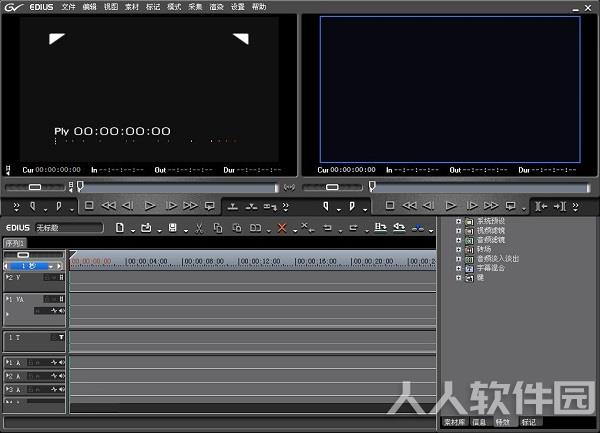Click the Save Project floppy disk icon
Viewport: 600px width, 433px height.
(x=173, y=228)
